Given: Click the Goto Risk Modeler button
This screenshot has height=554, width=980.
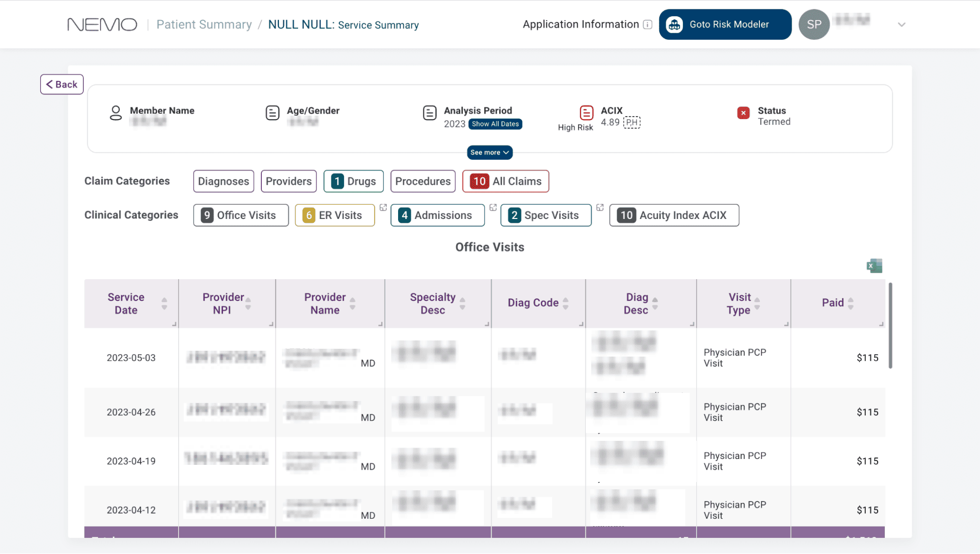Looking at the screenshot, I should click(x=725, y=24).
